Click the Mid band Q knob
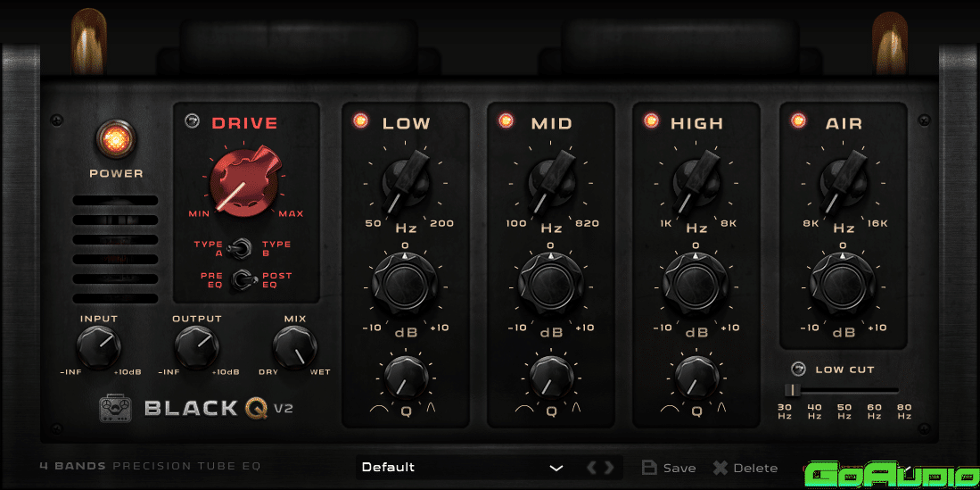980x490 pixels. (x=550, y=378)
